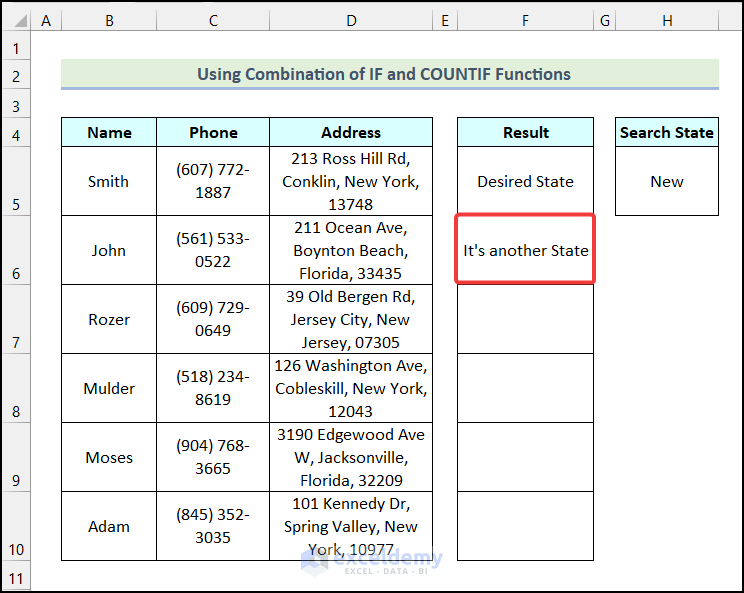This screenshot has height=593, width=744.
Task: Select column H header
Action: point(667,21)
